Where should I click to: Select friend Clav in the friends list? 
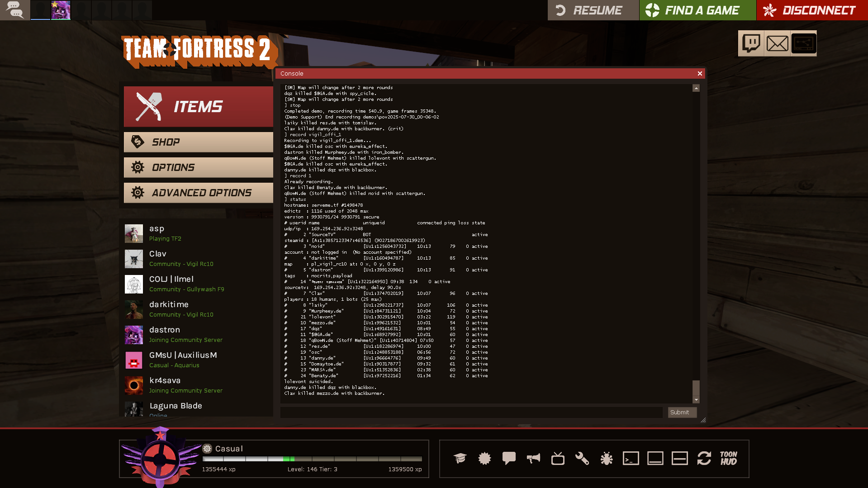click(198, 259)
